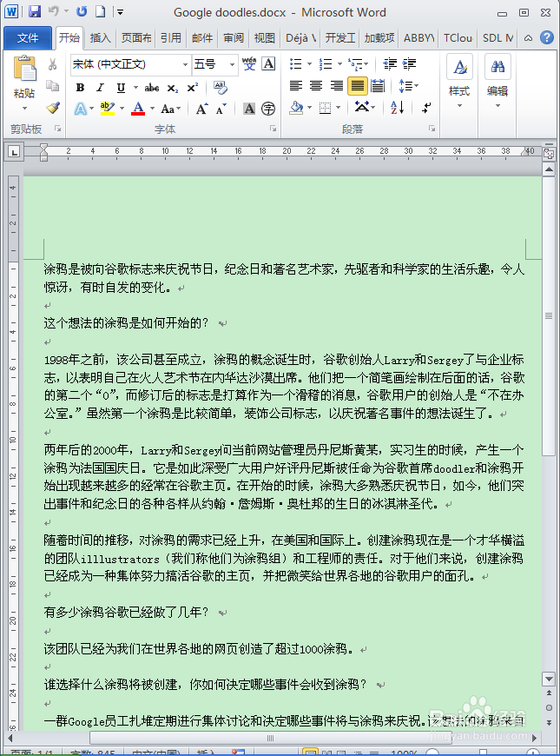The height and width of the screenshot is (756, 560).
Task: Minimize the ribbon with caret button
Action: (x=528, y=37)
